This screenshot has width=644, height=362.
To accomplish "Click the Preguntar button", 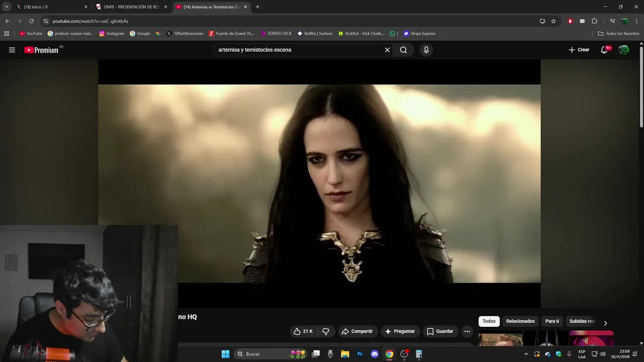I will (x=400, y=331).
